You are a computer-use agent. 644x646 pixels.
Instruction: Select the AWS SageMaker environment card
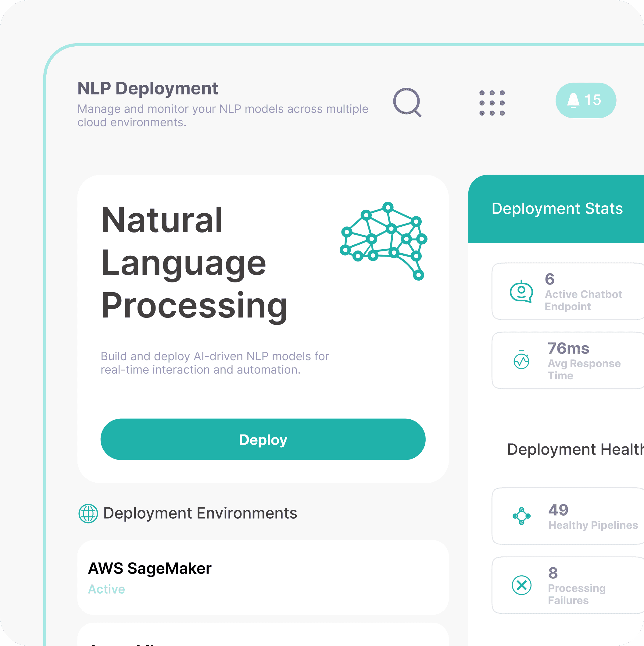(263, 577)
